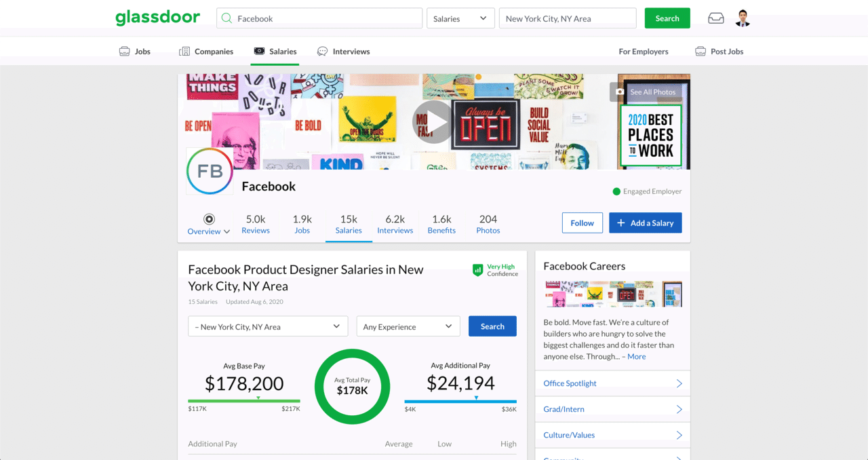
Task: Click the Avg Additional Pay blue range bar
Action: coord(460,401)
